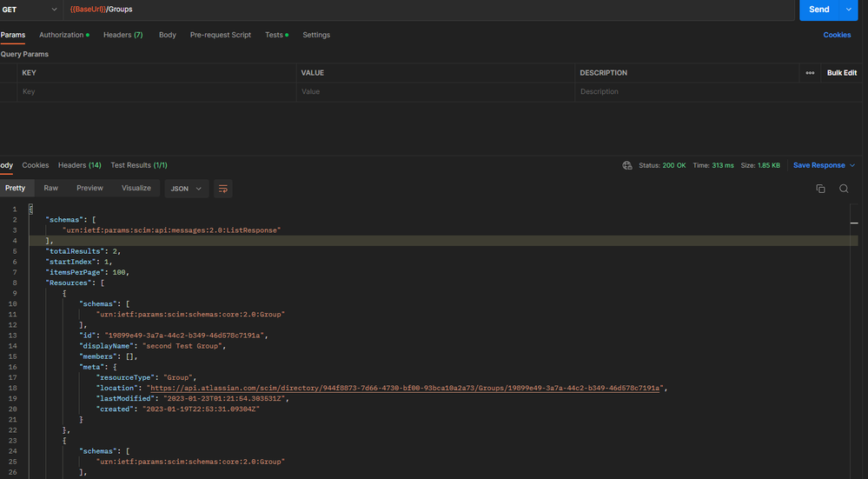View Test Results (1/1) tab
Viewport: 868px width, 479px height.
(139, 165)
